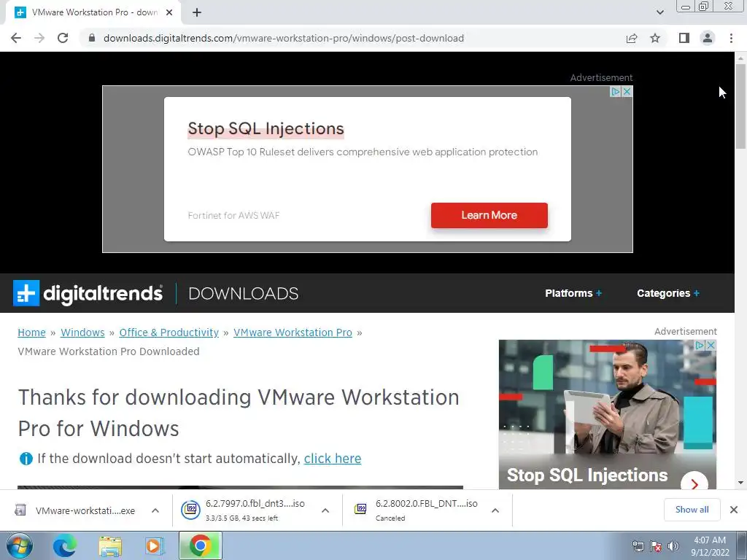Open the Stop SQL Injections ad headline
The height and width of the screenshot is (560, 747).
(x=266, y=128)
